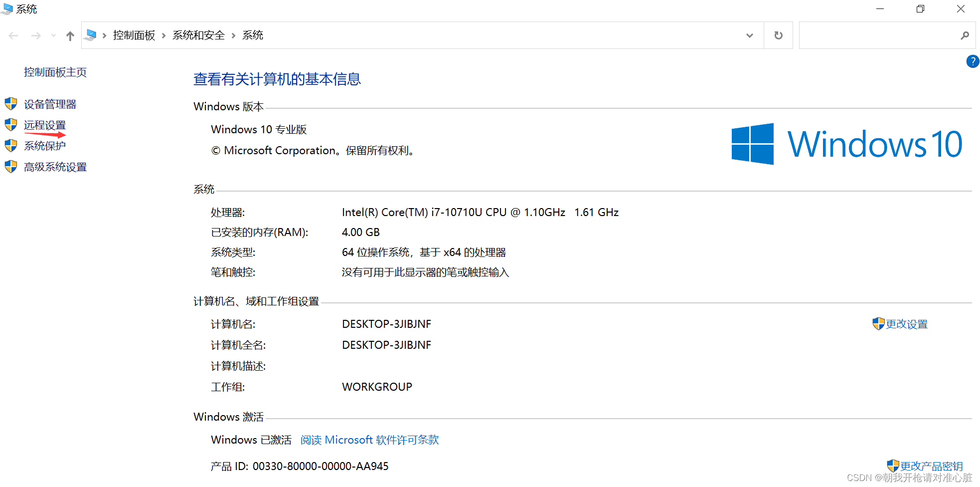Image resolution: width=980 pixels, height=487 pixels.
Task: Focus the control panel search box
Action: coord(887,35)
